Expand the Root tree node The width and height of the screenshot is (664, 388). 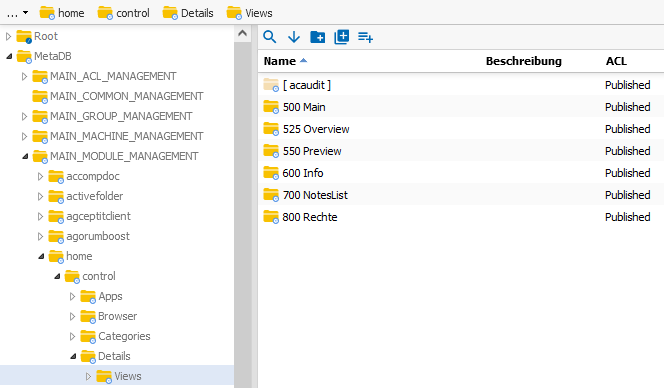[8, 36]
